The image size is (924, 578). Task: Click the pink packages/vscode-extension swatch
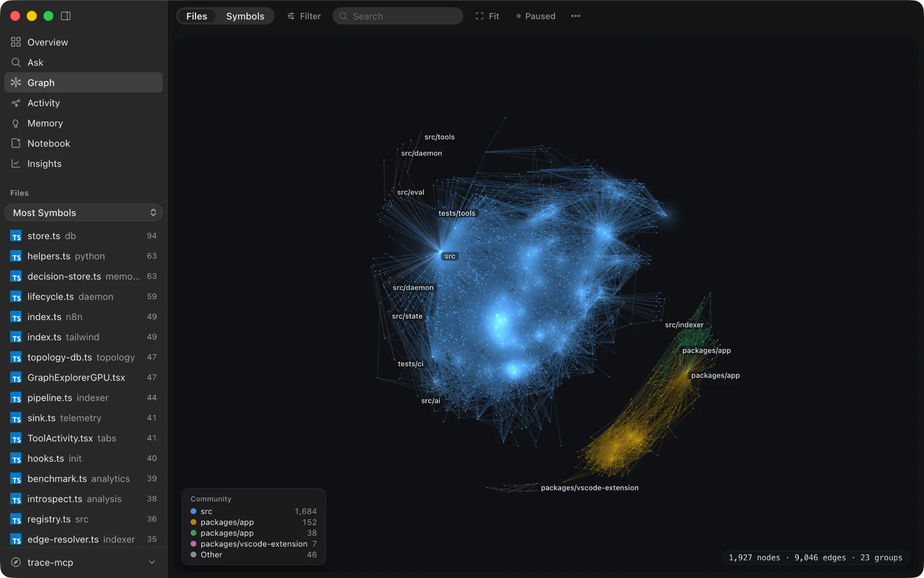point(193,544)
